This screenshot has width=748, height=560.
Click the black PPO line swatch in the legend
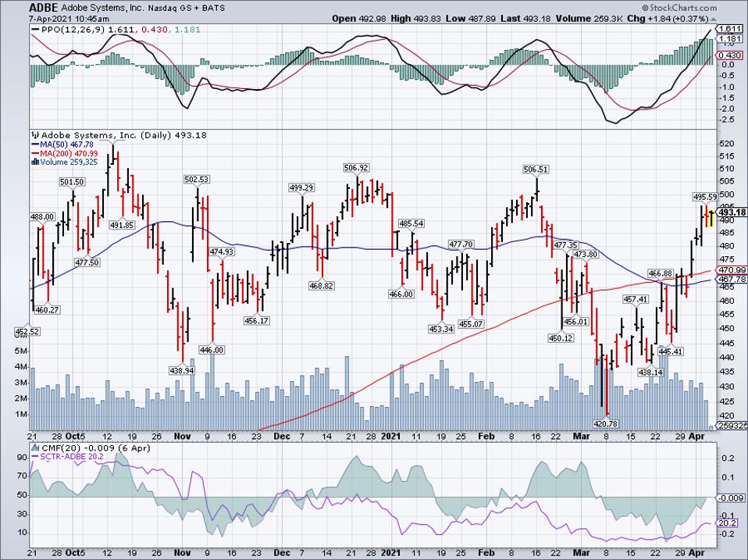pyautogui.click(x=35, y=30)
